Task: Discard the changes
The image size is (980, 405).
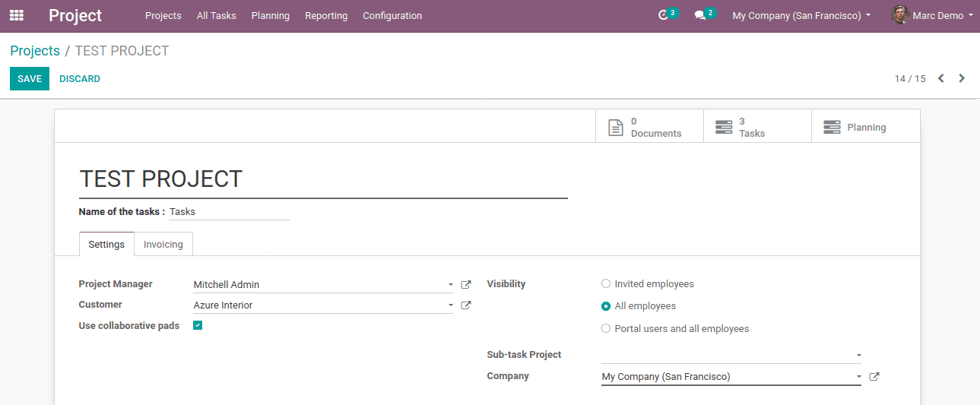Action: click(80, 79)
